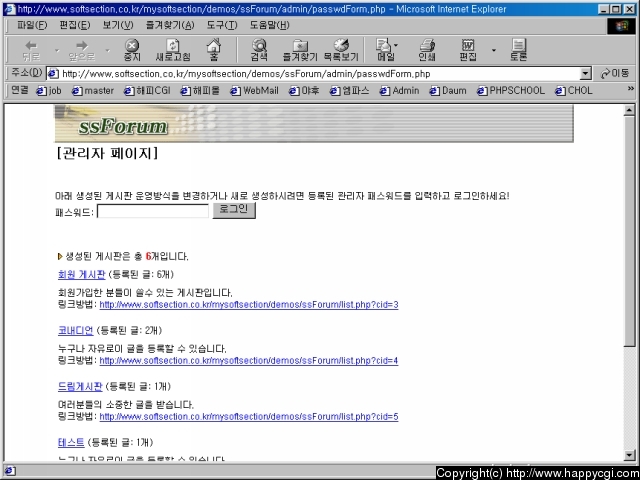Click the Edit (편집) toolbar icon
The height and width of the screenshot is (480, 640).
[468, 50]
